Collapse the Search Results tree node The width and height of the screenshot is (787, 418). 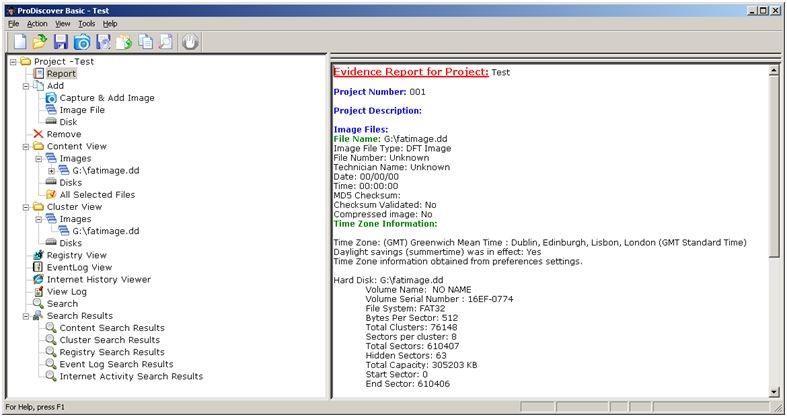(x=14, y=316)
